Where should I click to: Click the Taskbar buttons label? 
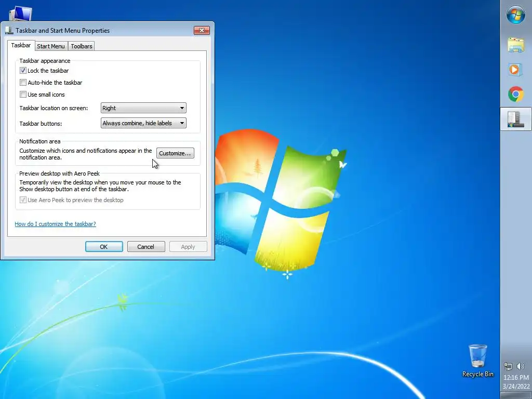41,124
